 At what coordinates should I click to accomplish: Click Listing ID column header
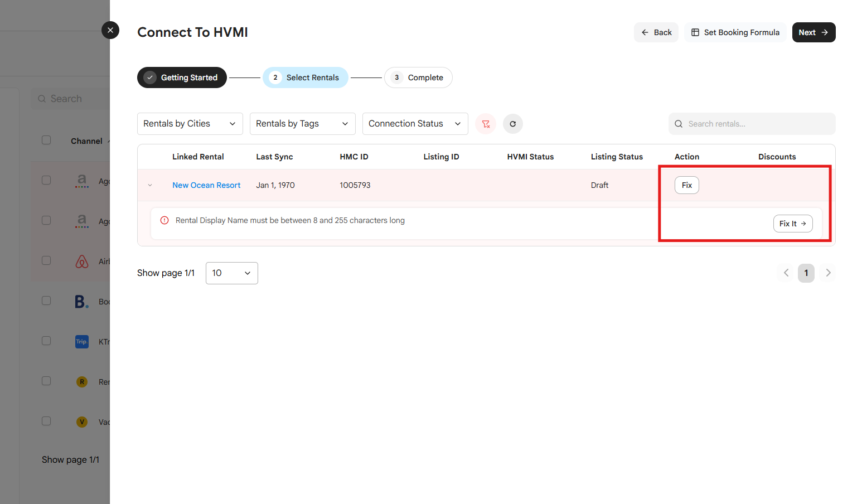click(x=441, y=157)
